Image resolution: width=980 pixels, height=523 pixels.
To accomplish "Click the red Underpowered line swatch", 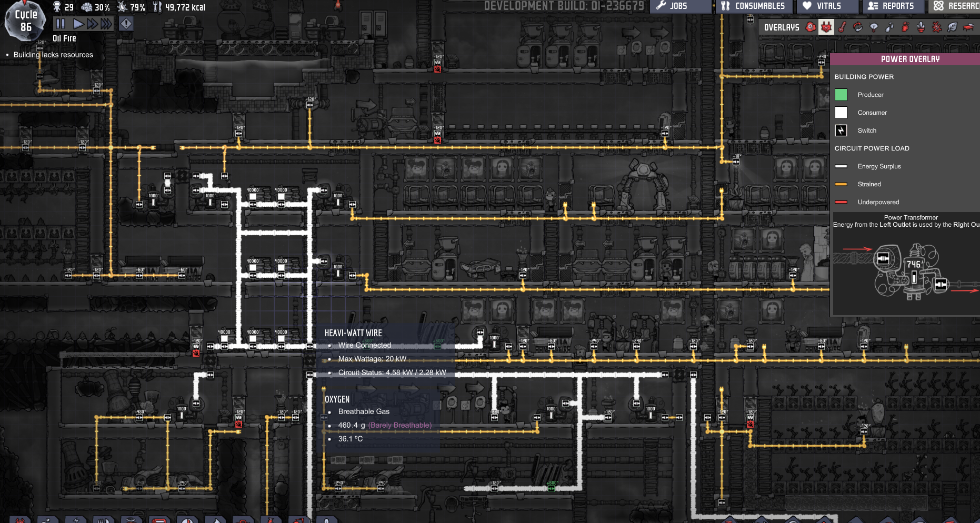I will pyautogui.click(x=841, y=202).
